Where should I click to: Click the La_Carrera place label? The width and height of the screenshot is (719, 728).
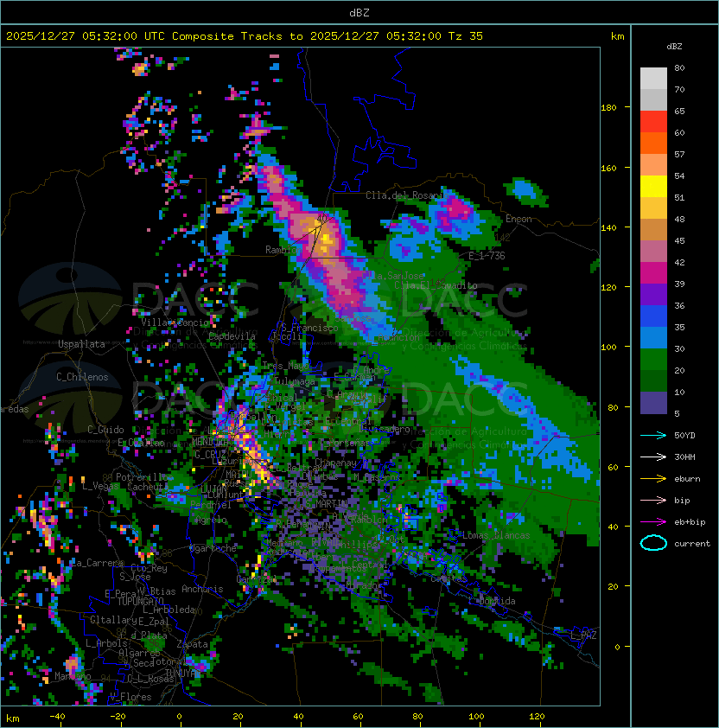point(96,563)
